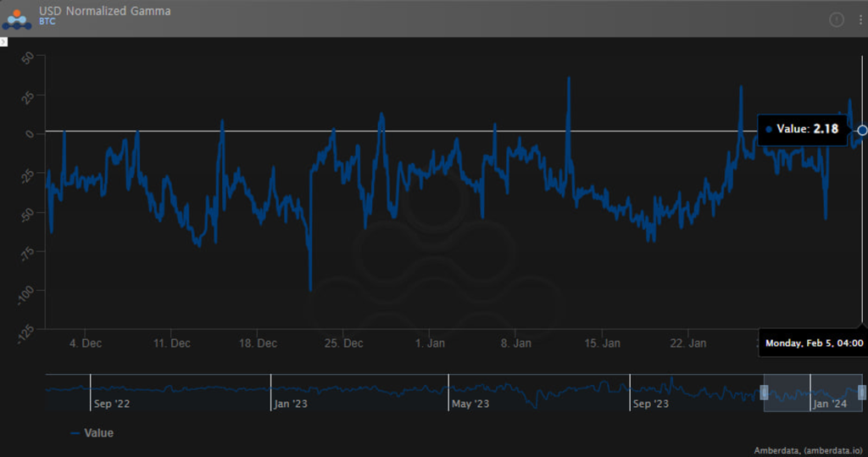Click May '23 in the navigator
Viewport: 868px width, 457px height.
pyautogui.click(x=470, y=404)
